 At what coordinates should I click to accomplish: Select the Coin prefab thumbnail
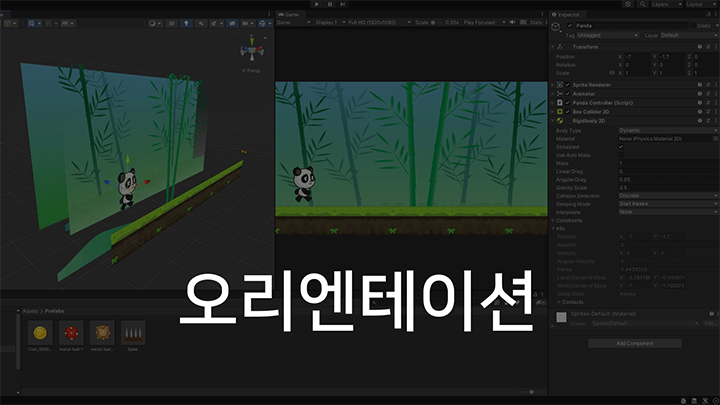[x=40, y=332]
